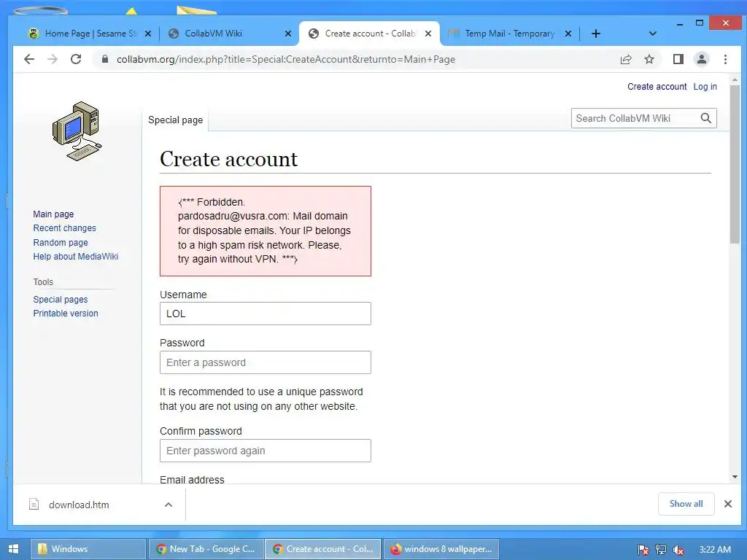747x560 pixels.
Task: Open Recent changes in sidebar
Action: [64, 228]
